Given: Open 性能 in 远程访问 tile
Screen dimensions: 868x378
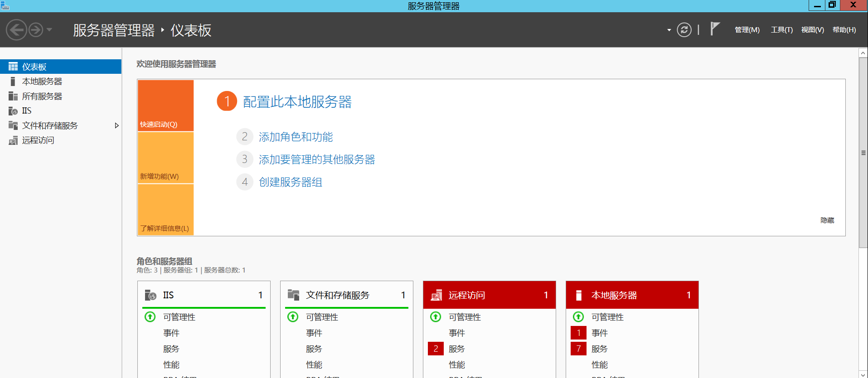Looking at the screenshot, I should coord(457,365).
